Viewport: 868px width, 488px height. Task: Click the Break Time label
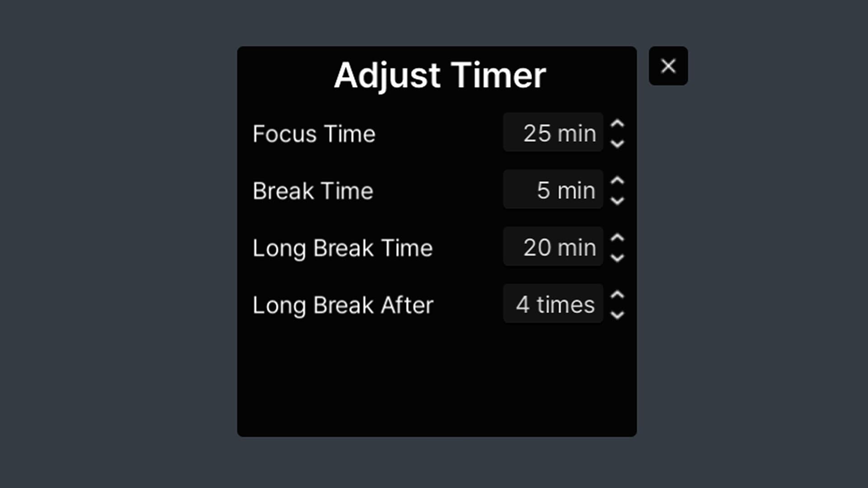[312, 191]
